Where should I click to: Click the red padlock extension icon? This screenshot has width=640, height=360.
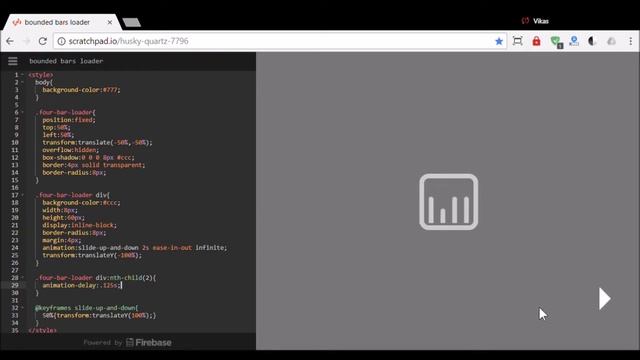pyautogui.click(x=536, y=41)
